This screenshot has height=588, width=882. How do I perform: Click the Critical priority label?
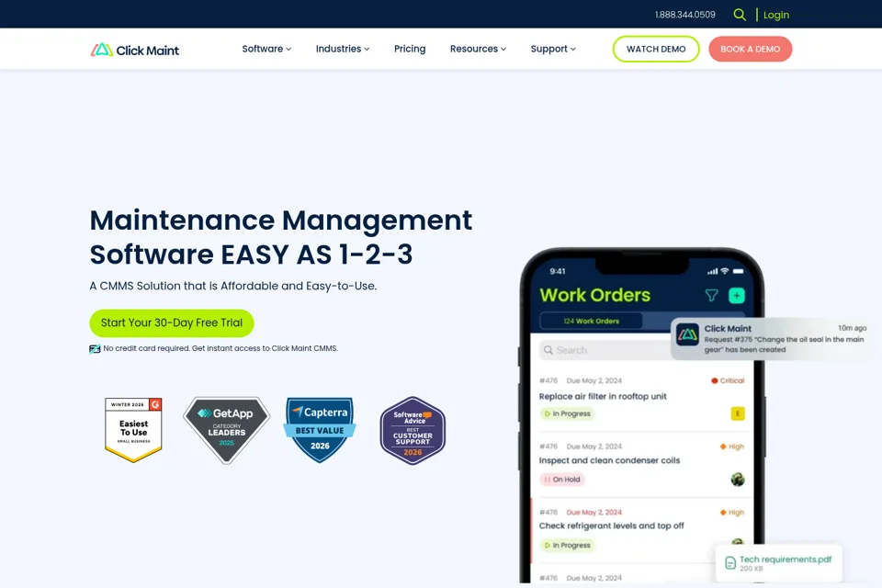coord(728,381)
